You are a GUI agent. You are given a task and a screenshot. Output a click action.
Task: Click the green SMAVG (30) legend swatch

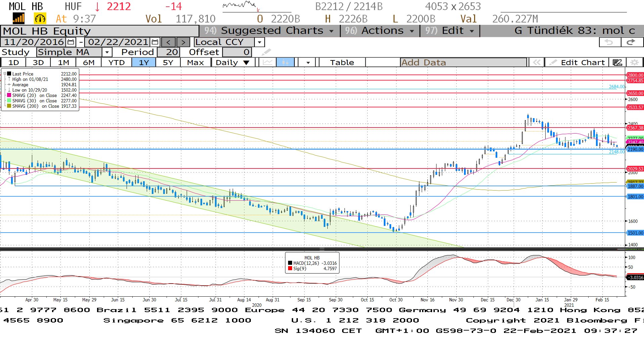click(9, 101)
